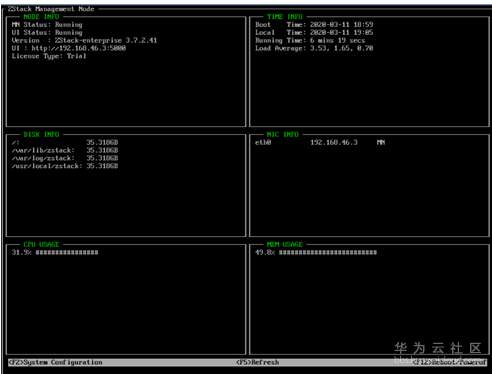Click the /usr/local/zstack disk row

tap(65, 166)
